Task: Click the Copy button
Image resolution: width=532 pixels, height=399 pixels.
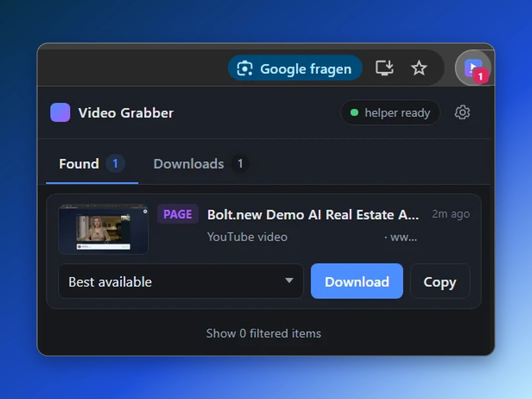Action: click(x=440, y=281)
